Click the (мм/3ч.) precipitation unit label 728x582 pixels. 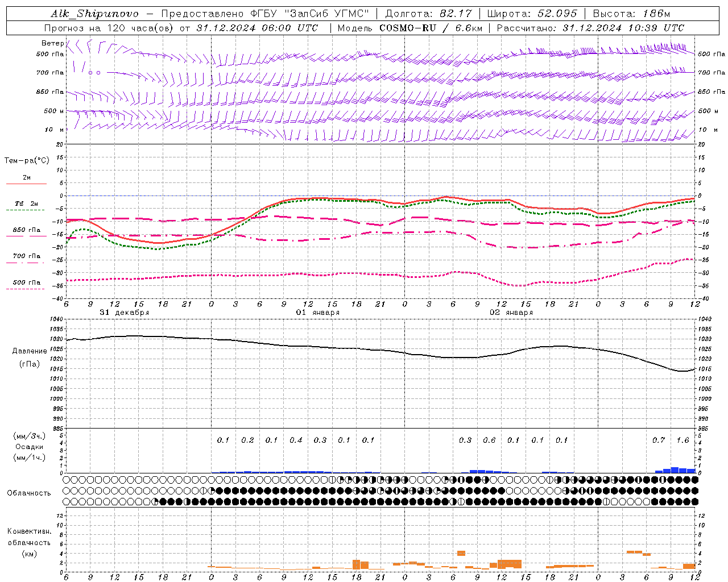click(x=30, y=436)
